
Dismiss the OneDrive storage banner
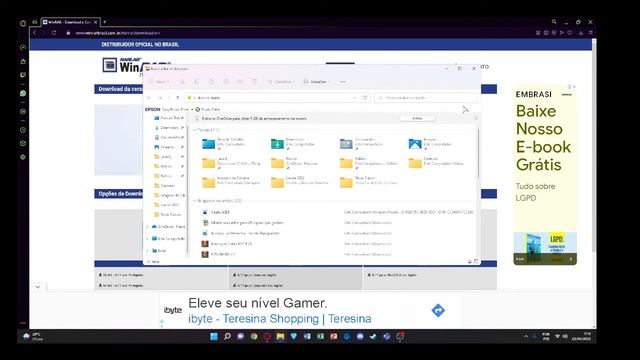(x=476, y=118)
